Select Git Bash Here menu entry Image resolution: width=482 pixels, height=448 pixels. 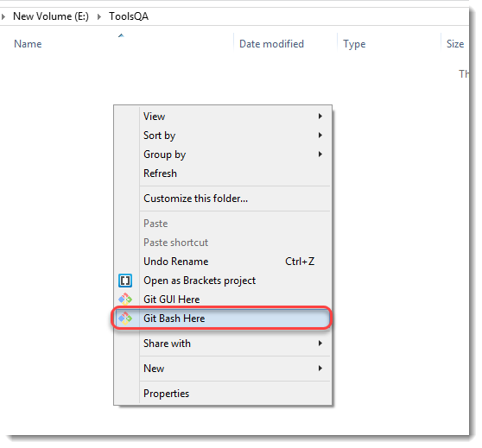point(223,318)
